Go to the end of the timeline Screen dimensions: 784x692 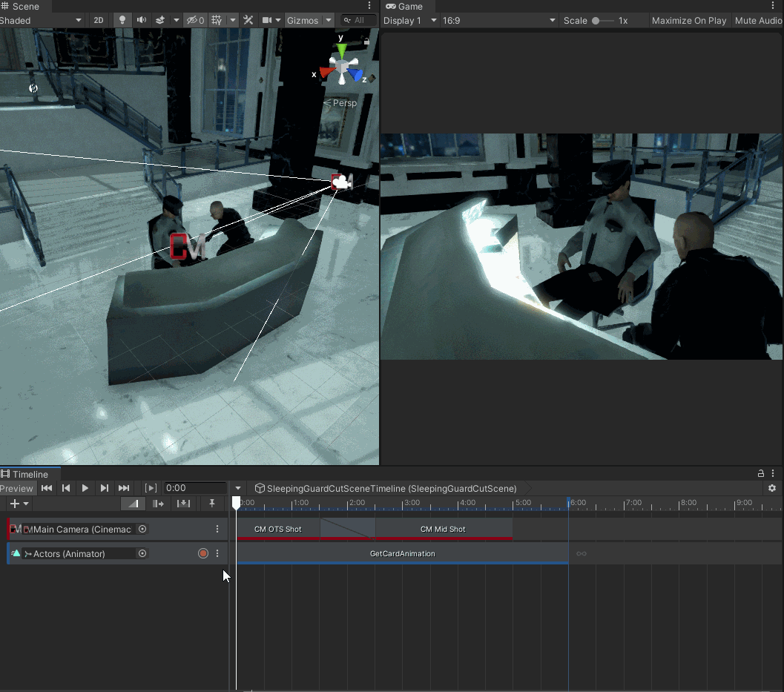[124, 488]
